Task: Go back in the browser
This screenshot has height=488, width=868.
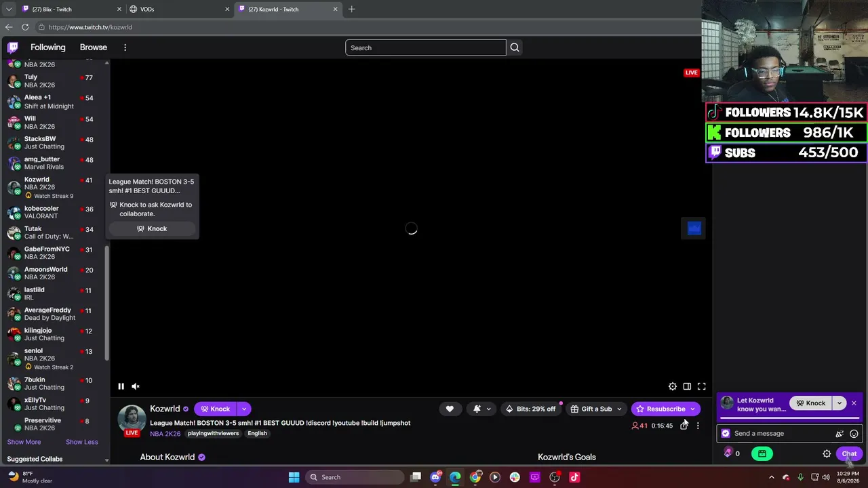Action: coord(9,27)
